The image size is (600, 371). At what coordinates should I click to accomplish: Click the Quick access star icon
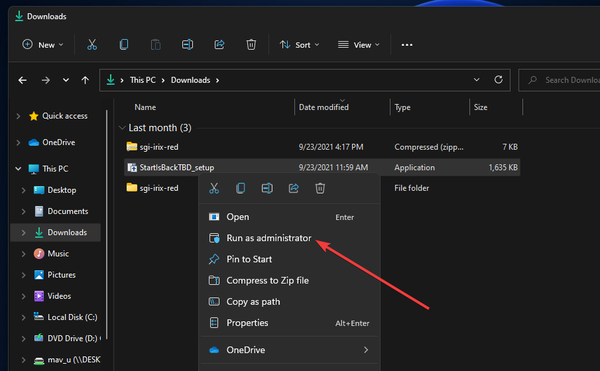click(34, 116)
